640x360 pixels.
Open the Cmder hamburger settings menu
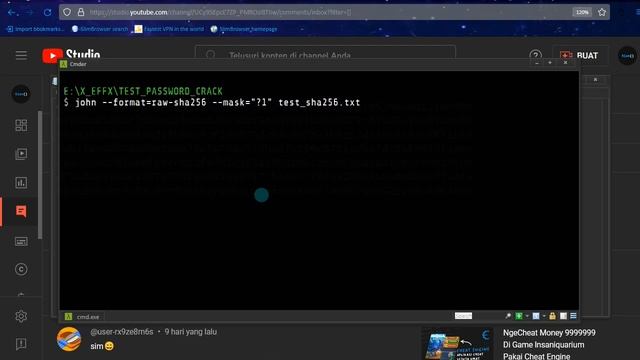(x=573, y=316)
